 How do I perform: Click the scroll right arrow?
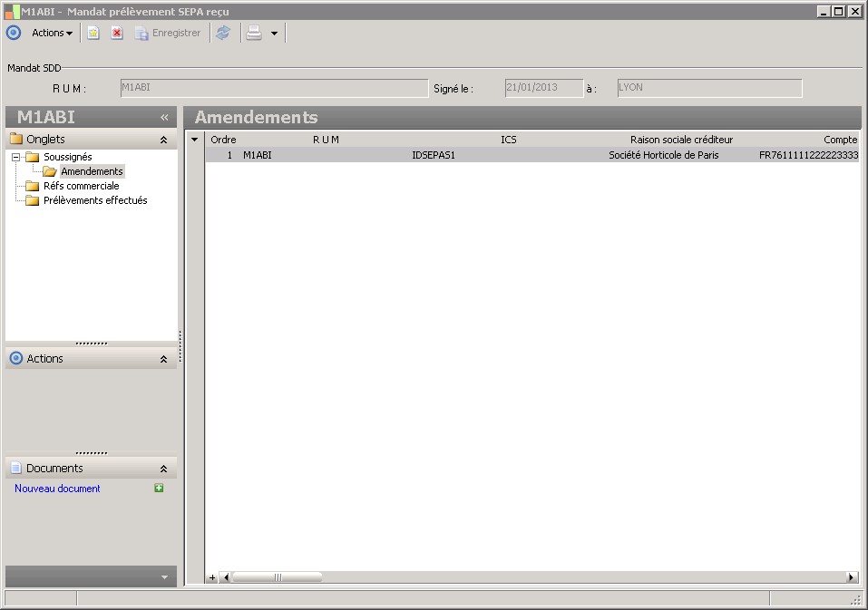tap(852, 577)
